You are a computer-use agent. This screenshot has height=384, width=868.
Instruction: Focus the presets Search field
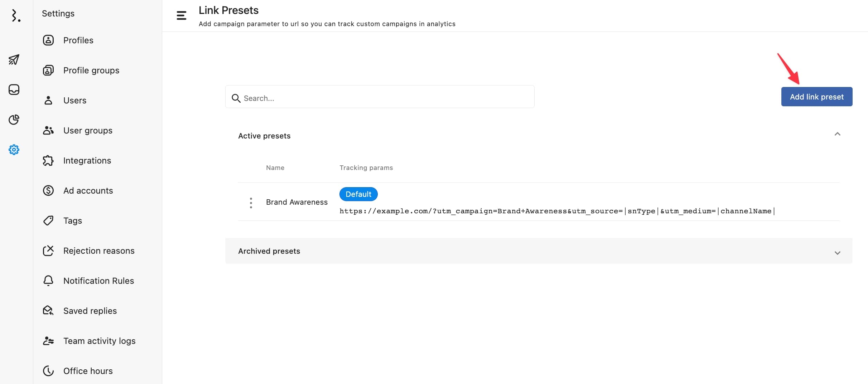380,97
